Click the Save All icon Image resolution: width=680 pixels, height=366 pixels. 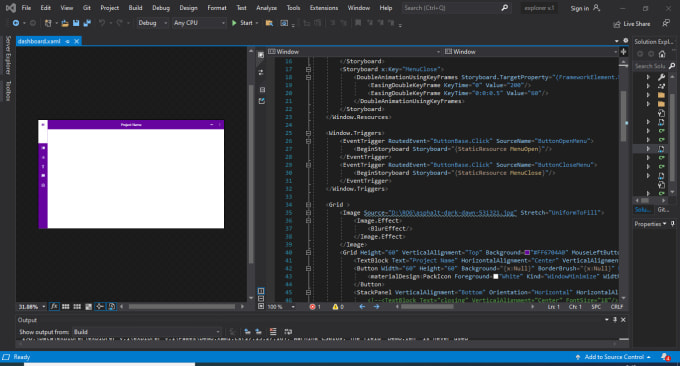[x=87, y=23]
